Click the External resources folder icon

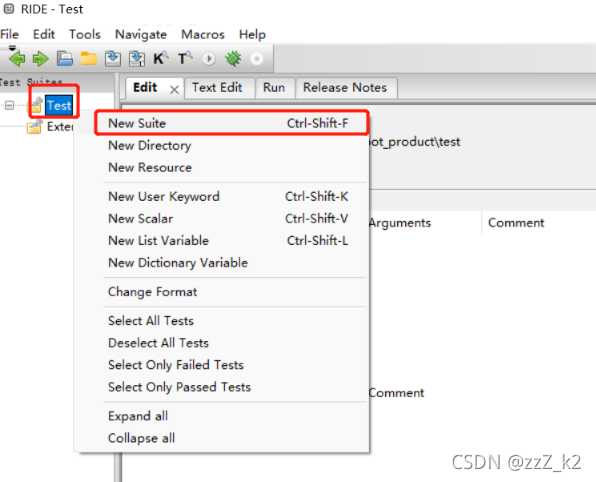[35, 127]
